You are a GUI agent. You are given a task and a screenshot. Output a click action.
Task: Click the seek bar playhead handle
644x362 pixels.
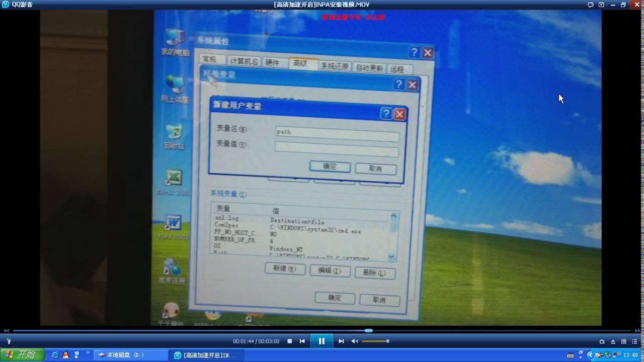point(369,330)
